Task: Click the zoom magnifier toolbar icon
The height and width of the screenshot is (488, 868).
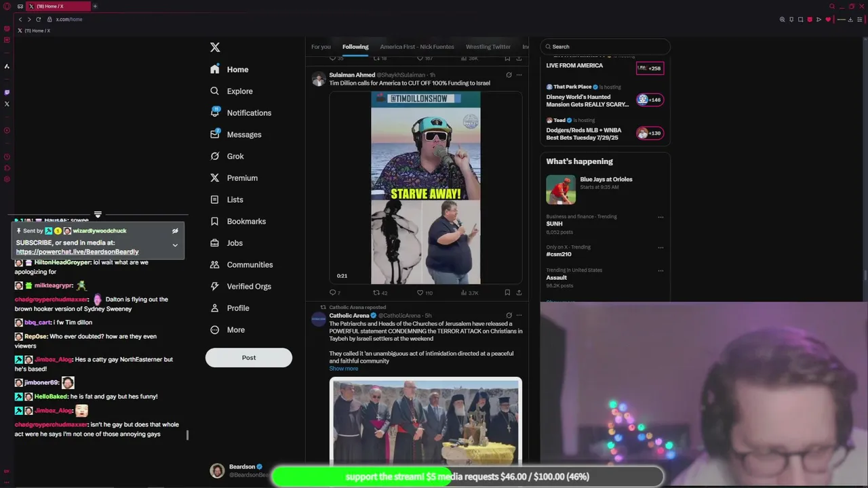Action: 782,19
